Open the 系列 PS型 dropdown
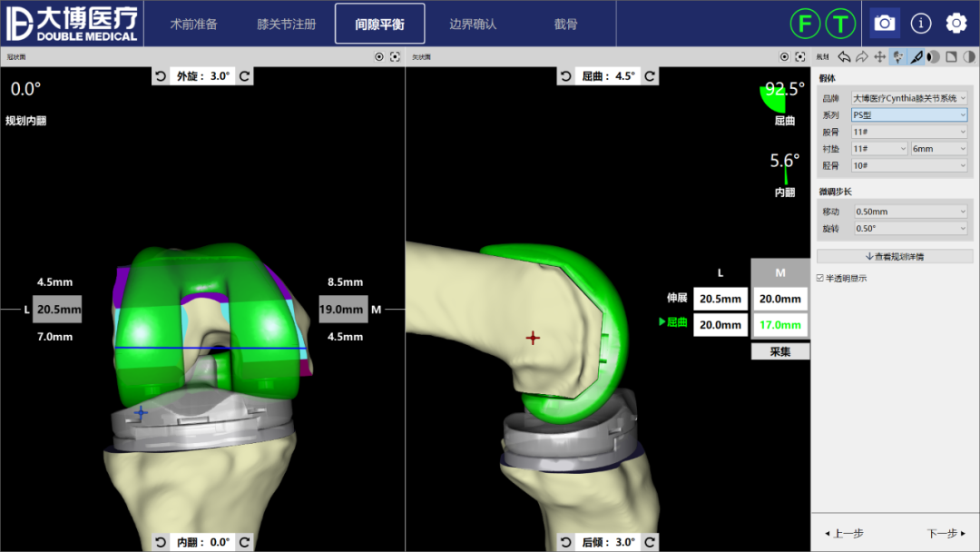This screenshot has height=552, width=980. pos(909,115)
